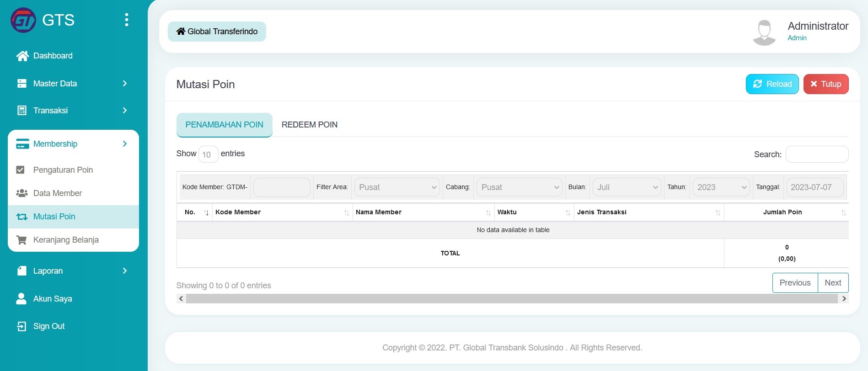Focus the Search input field
Screen dimensions: 868x371
(817, 154)
